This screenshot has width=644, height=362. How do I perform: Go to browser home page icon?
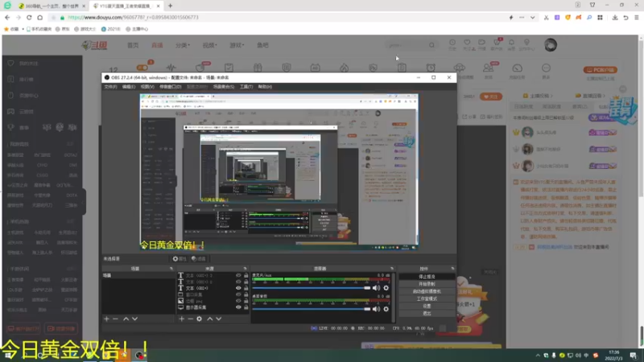click(x=39, y=18)
